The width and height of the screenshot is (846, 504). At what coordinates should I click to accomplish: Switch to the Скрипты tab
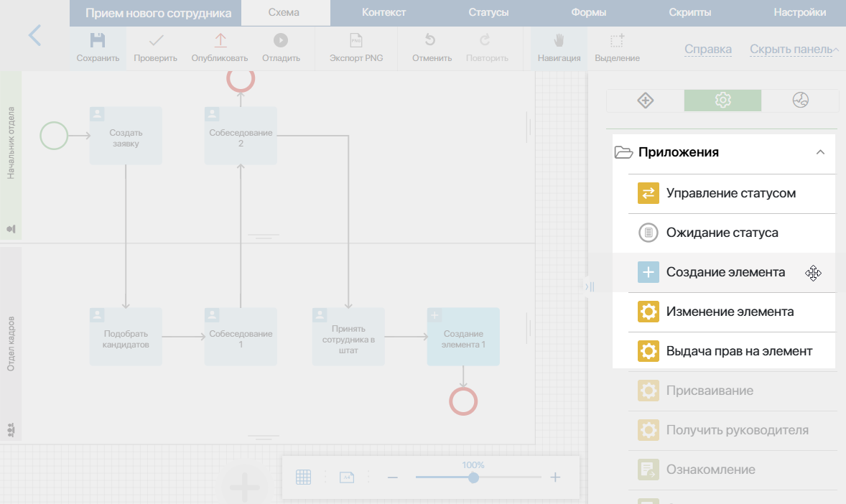point(689,12)
